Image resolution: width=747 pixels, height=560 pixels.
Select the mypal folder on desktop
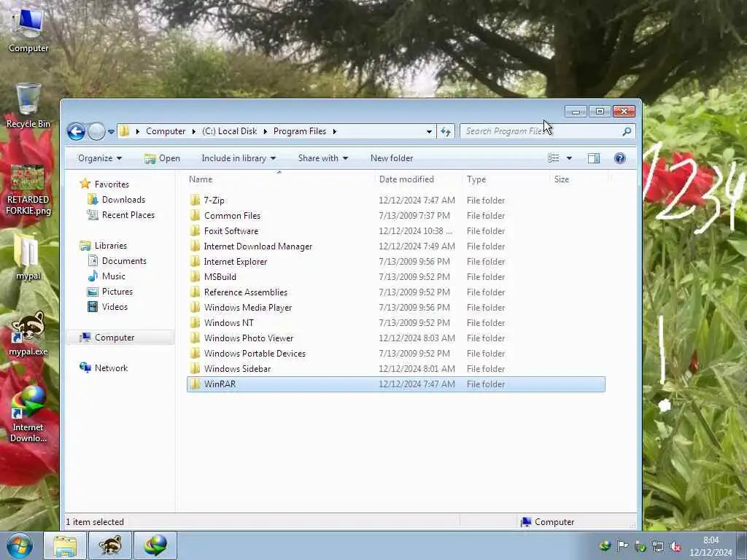(28, 257)
